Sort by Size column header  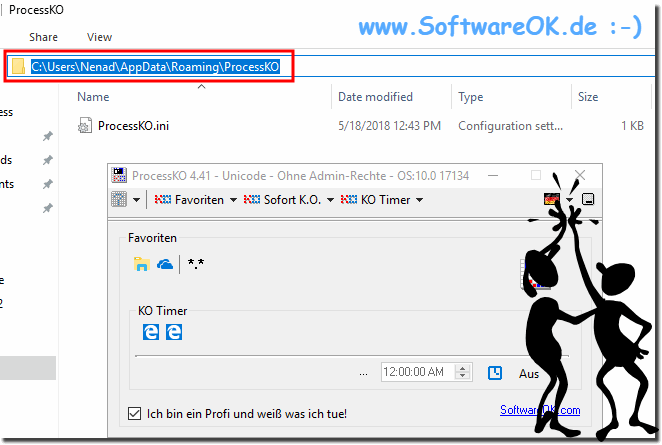pos(588,97)
